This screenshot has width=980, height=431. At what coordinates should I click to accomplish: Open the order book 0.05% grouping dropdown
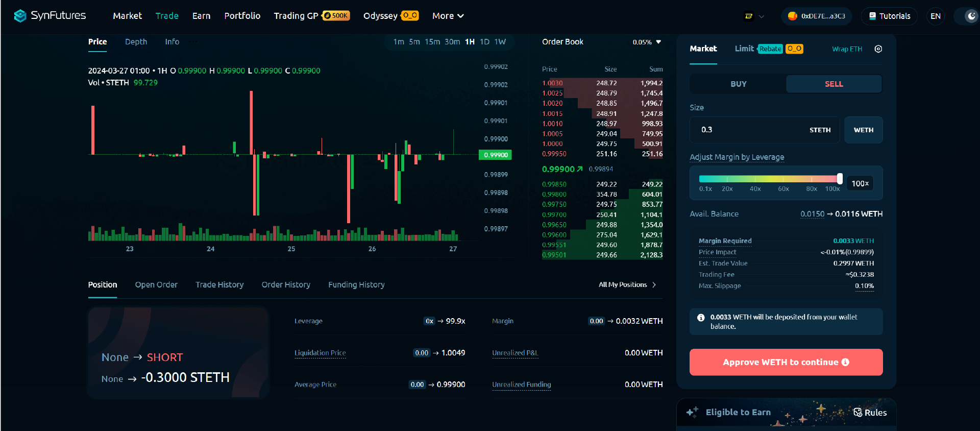point(647,42)
